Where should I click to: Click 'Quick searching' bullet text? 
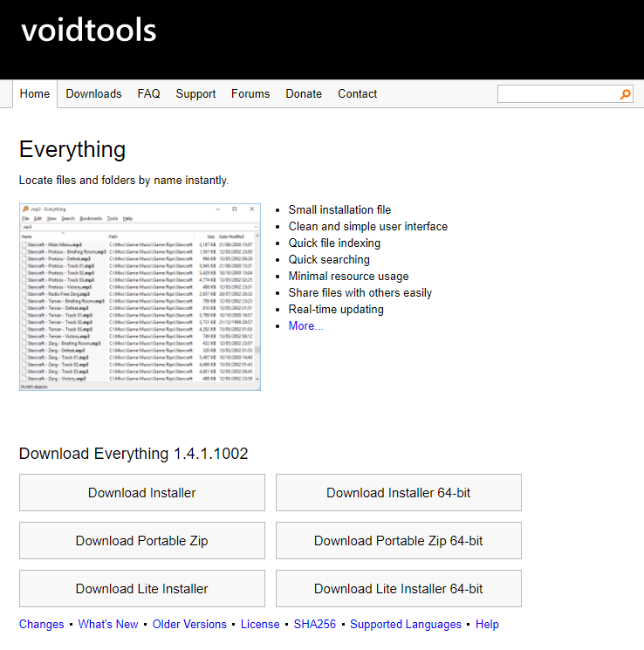click(329, 259)
